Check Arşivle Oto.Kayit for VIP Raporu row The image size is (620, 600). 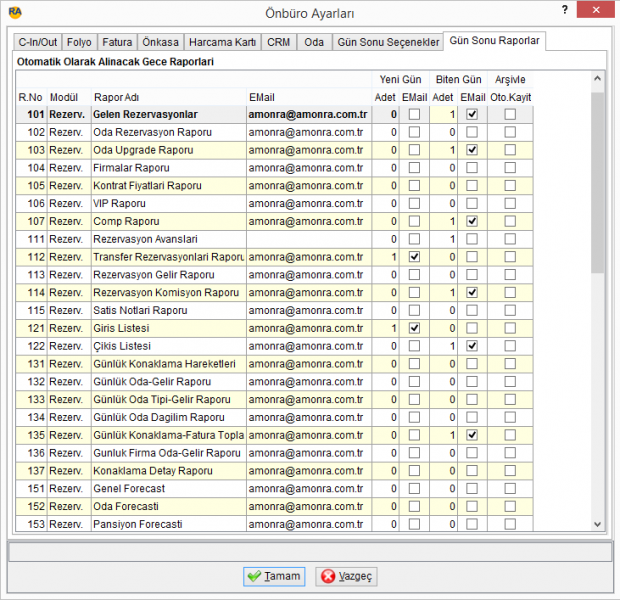click(510, 203)
